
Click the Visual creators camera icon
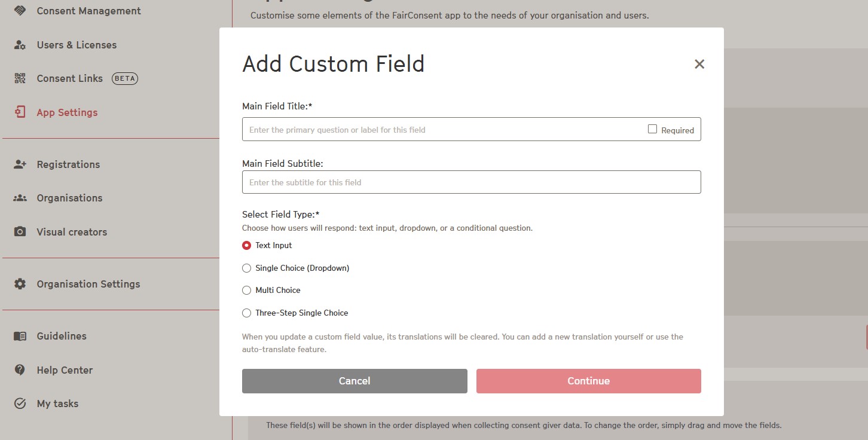tap(20, 232)
